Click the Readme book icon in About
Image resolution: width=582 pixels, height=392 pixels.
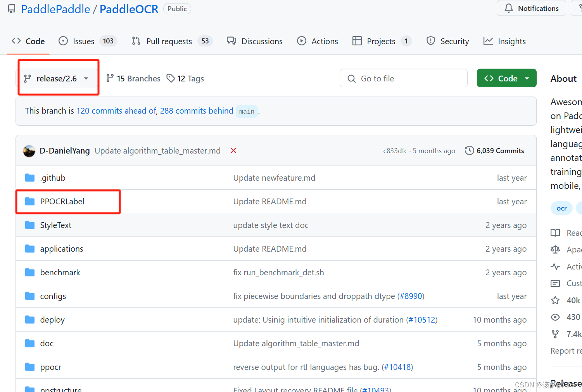click(555, 233)
